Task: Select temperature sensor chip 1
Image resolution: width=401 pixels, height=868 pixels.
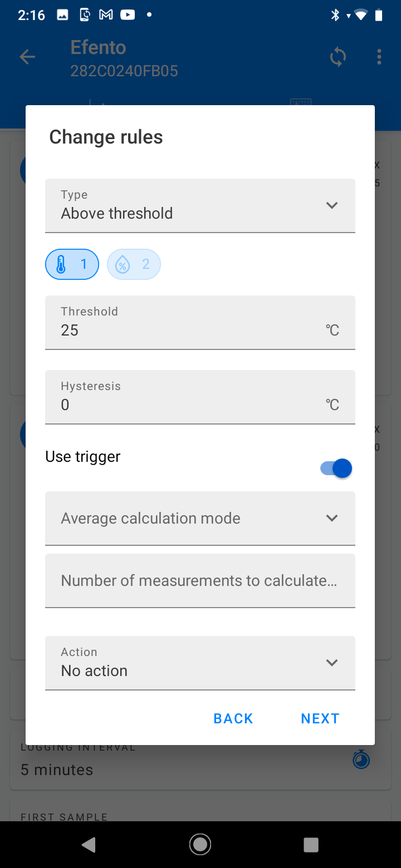Action: coord(72,264)
